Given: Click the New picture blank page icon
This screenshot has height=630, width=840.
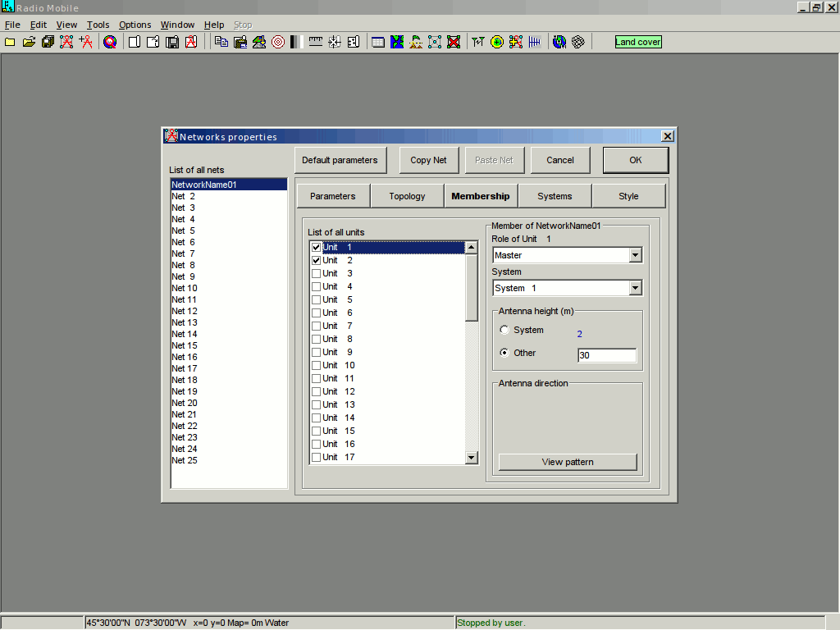Looking at the screenshot, I should pyautogui.click(x=135, y=42).
